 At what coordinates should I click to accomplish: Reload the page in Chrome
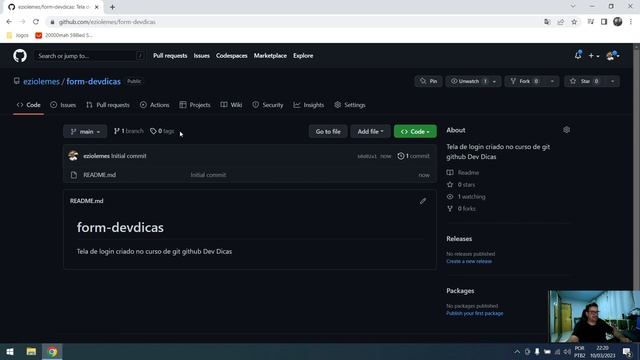click(36, 22)
